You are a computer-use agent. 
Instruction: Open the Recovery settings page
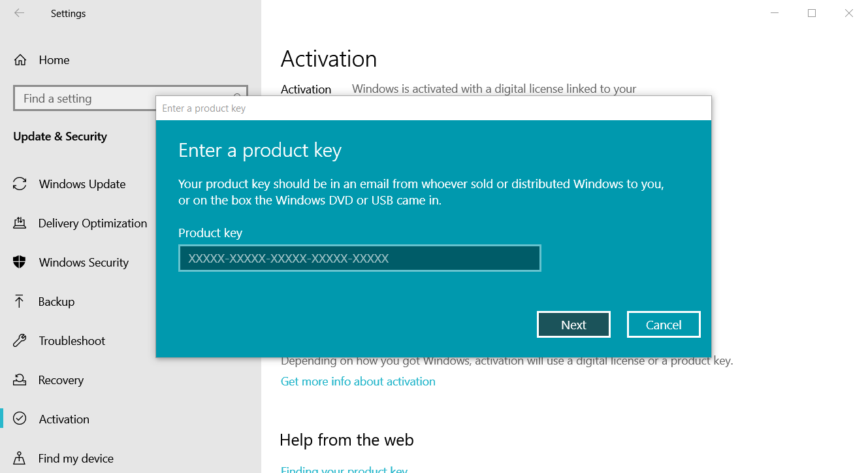click(61, 380)
